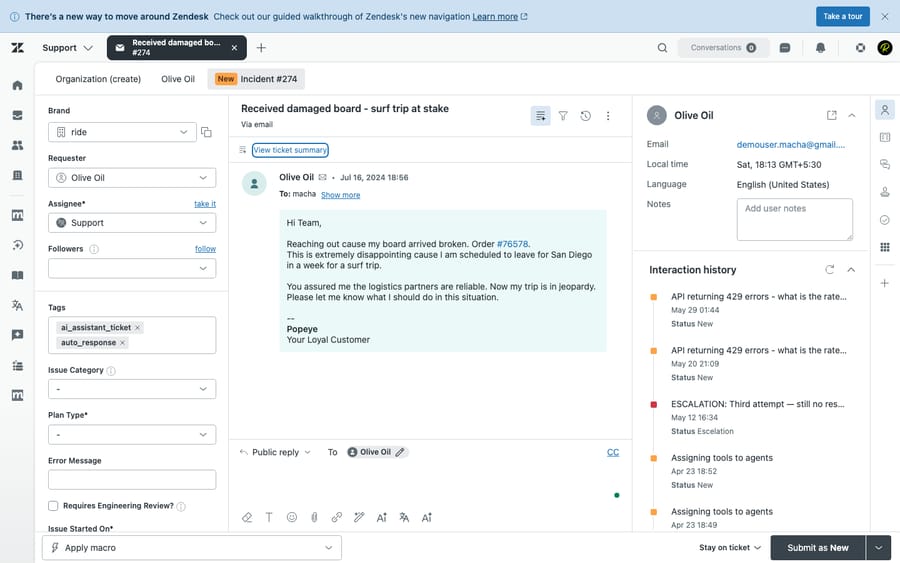Remove the auto_response tag

click(x=122, y=343)
